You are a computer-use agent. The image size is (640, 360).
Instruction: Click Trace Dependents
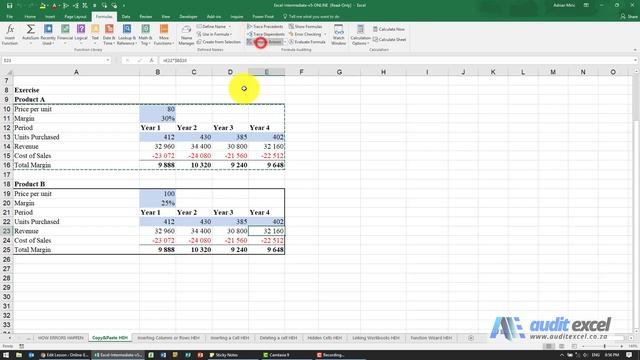point(266,34)
